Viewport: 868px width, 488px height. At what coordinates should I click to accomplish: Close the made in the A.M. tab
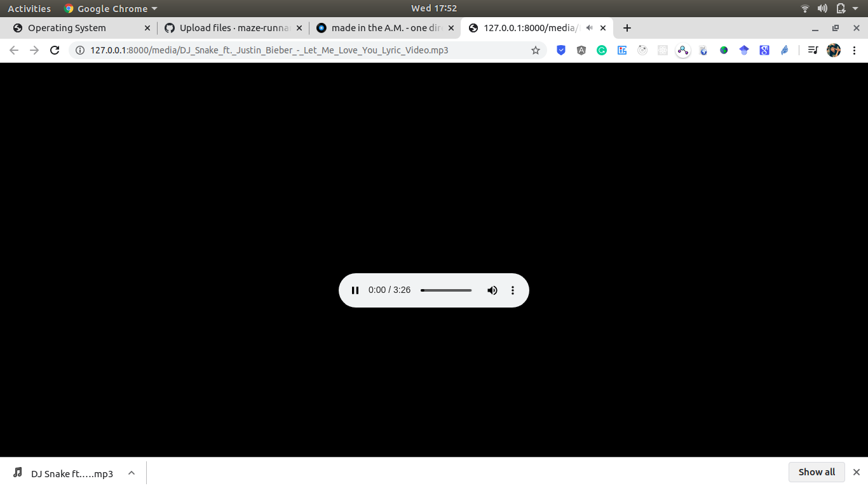[451, 28]
